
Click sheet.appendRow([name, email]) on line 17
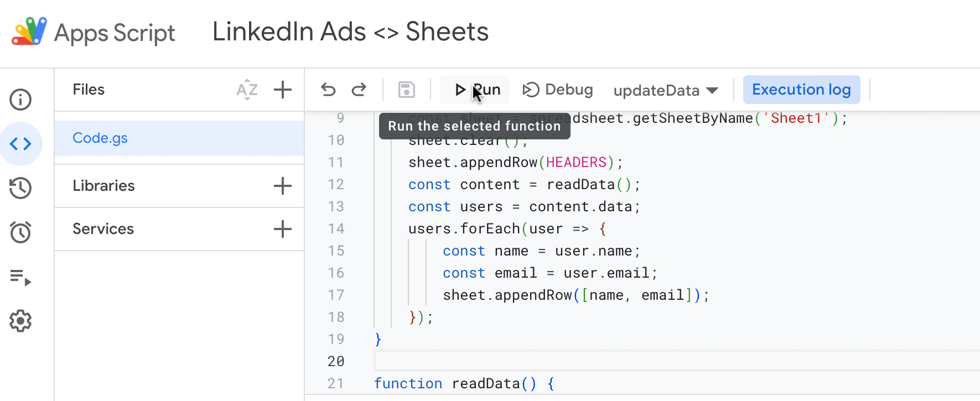click(572, 295)
